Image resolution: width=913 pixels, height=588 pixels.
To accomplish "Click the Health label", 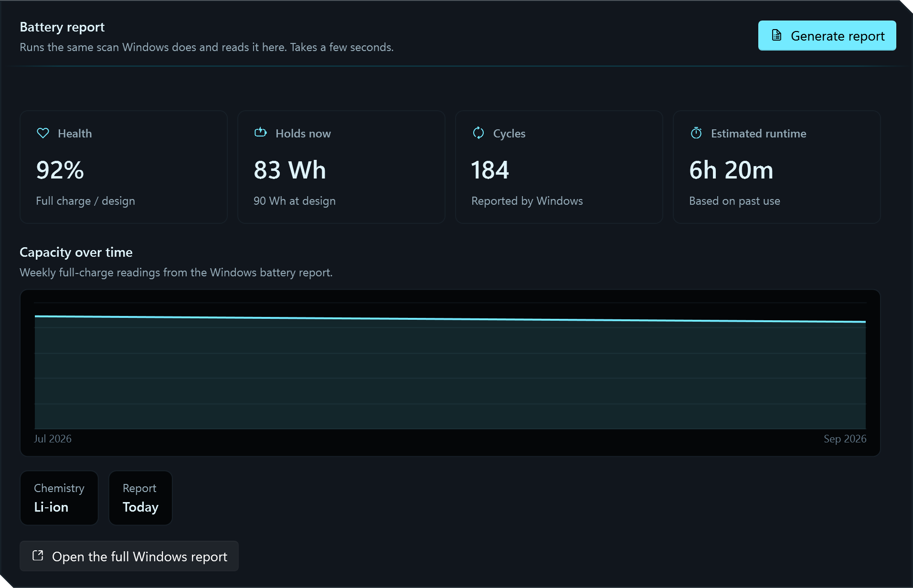I will coord(75,134).
